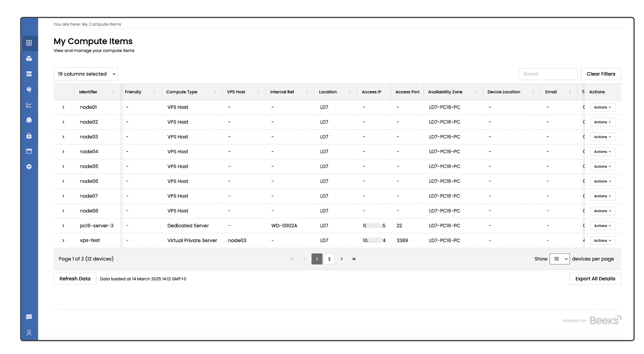
Task: Open the server rack sidebar icon
Action: [29, 74]
